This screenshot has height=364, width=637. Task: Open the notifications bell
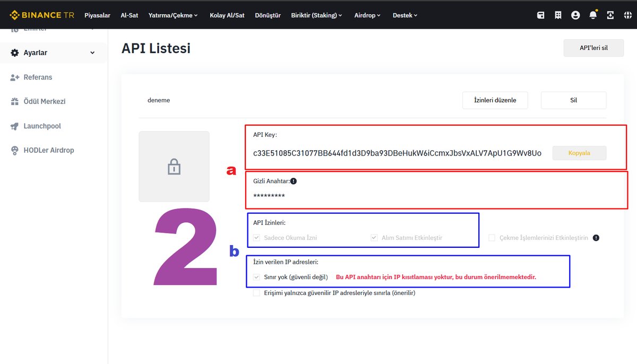(593, 15)
